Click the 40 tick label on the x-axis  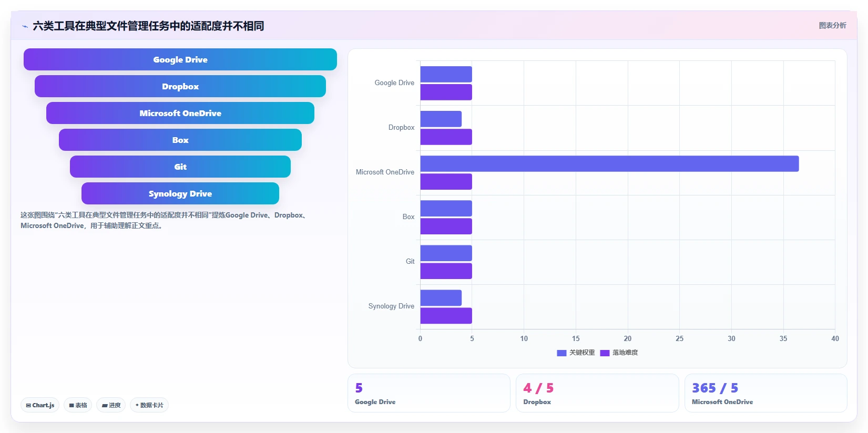835,338
